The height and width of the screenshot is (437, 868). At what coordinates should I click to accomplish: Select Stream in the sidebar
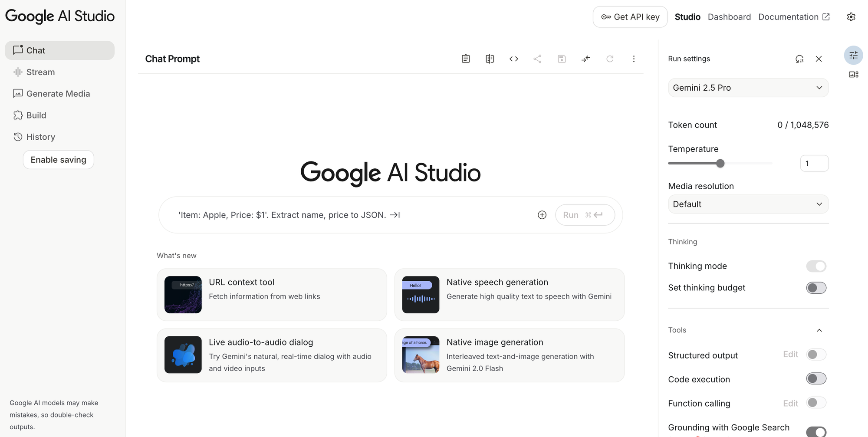[x=60, y=72]
